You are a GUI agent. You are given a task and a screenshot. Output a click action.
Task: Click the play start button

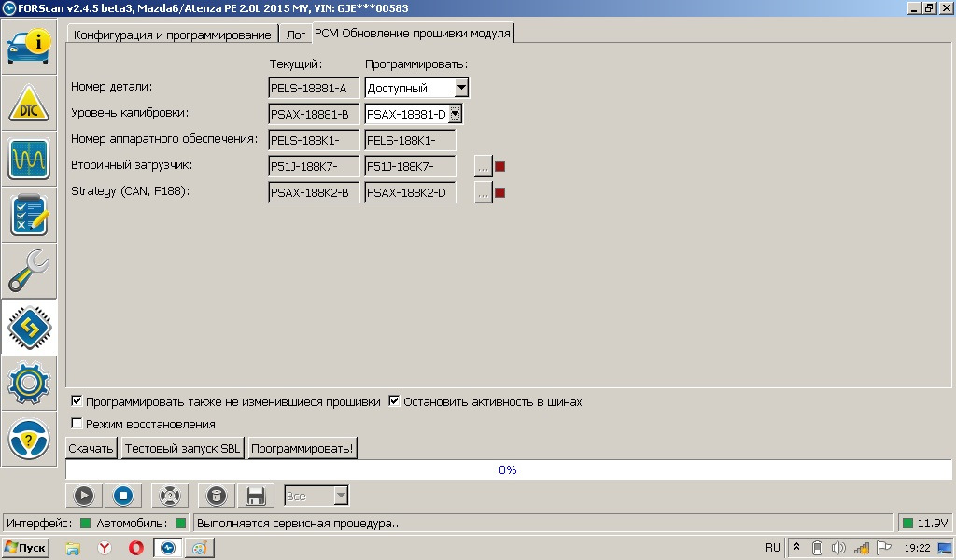pyautogui.click(x=84, y=496)
